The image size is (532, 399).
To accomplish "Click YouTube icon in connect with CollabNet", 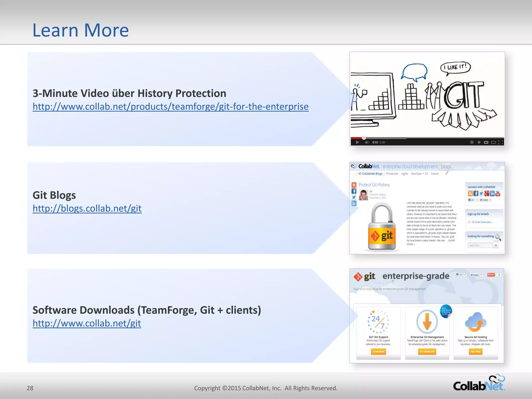I will [498, 194].
